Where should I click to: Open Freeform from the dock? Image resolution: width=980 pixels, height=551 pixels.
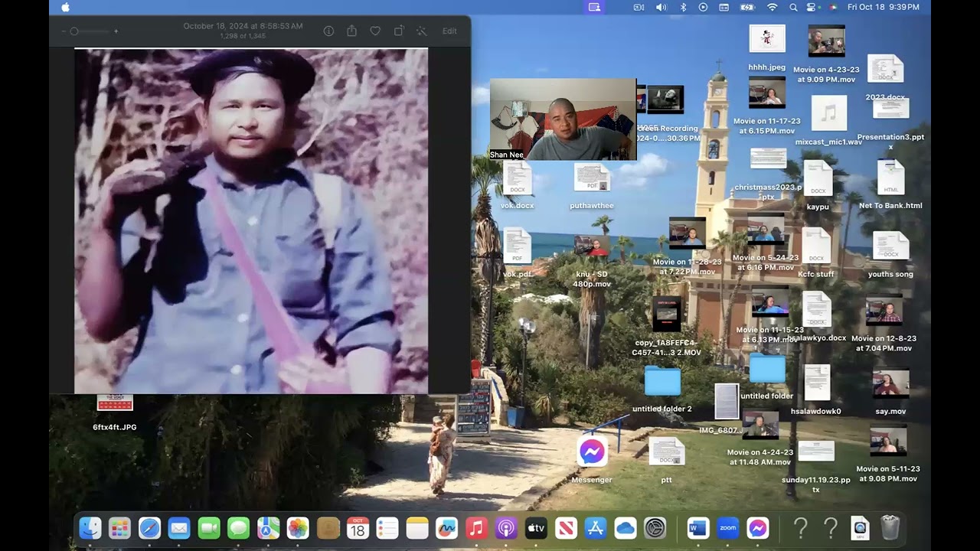pyautogui.click(x=446, y=528)
